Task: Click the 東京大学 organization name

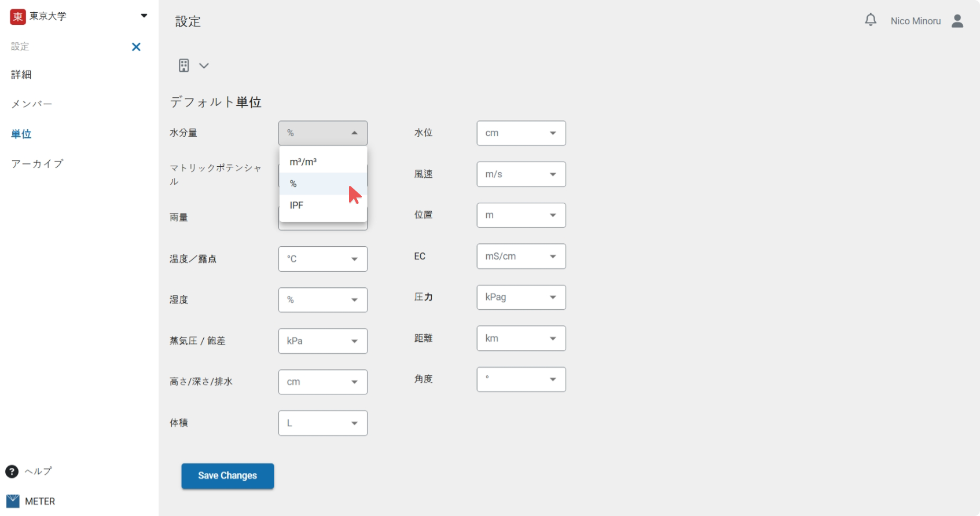Action: [x=48, y=16]
